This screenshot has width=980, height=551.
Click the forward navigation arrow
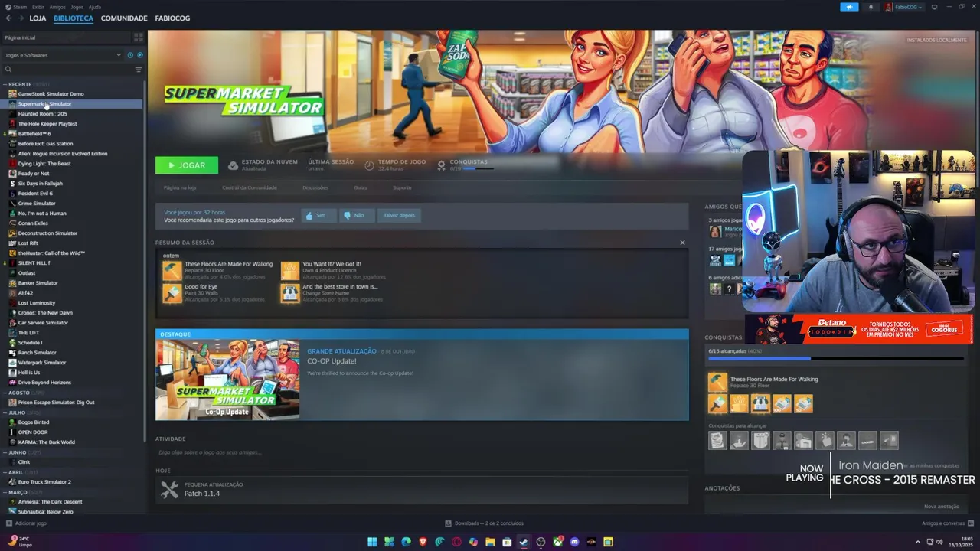click(x=20, y=18)
